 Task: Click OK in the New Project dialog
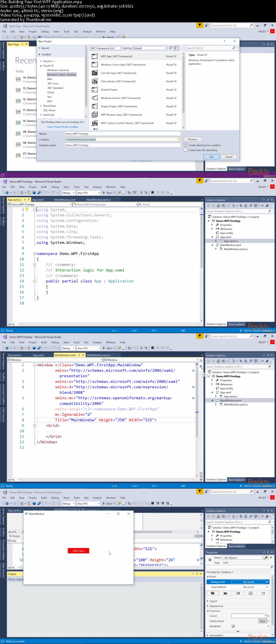pos(211,157)
